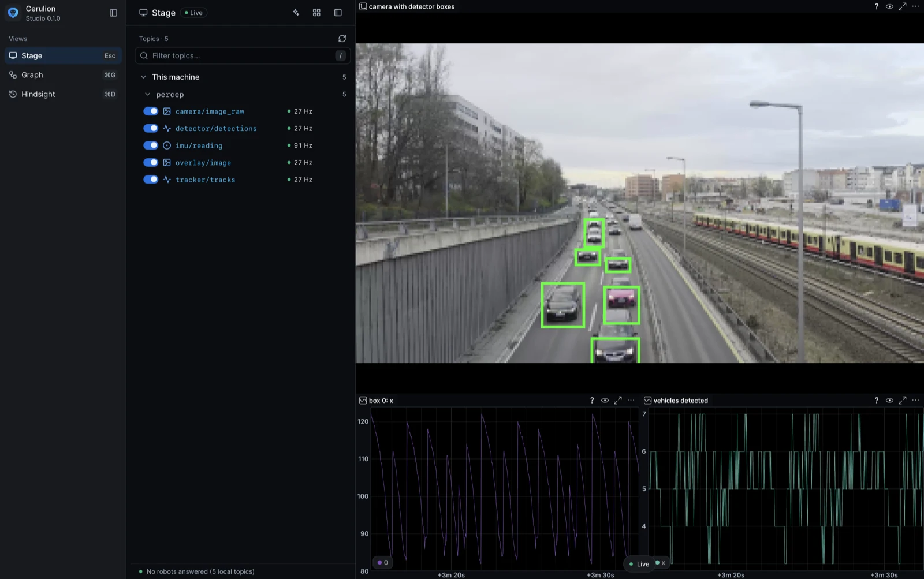The image size is (924, 579).
Task: Open the grid layout icon in Stage header
Action: pos(316,13)
